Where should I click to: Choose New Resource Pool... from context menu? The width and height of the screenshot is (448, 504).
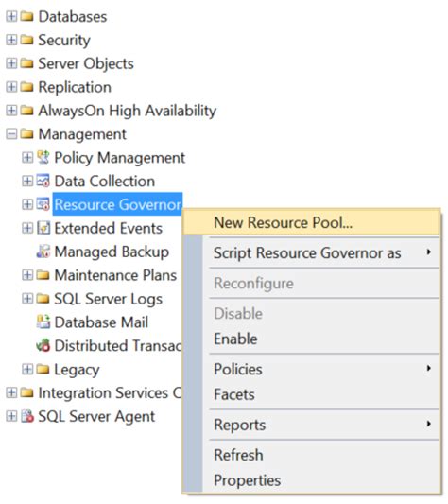click(x=311, y=222)
